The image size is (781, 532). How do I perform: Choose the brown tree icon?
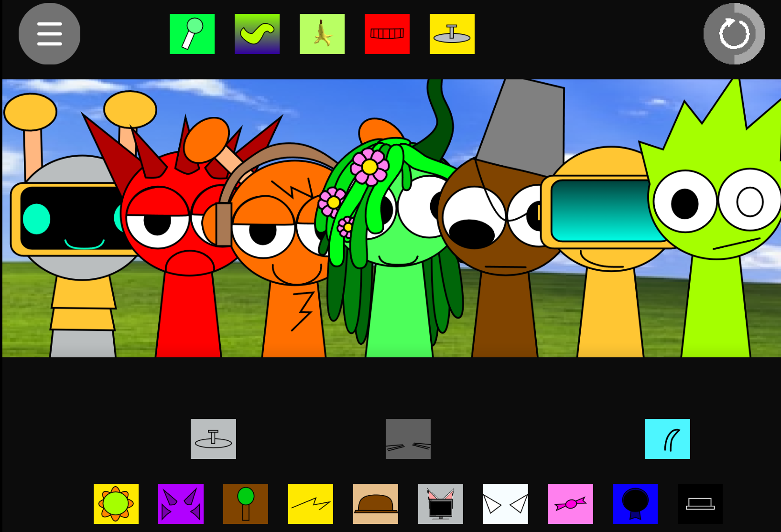[x=246, y=504]
